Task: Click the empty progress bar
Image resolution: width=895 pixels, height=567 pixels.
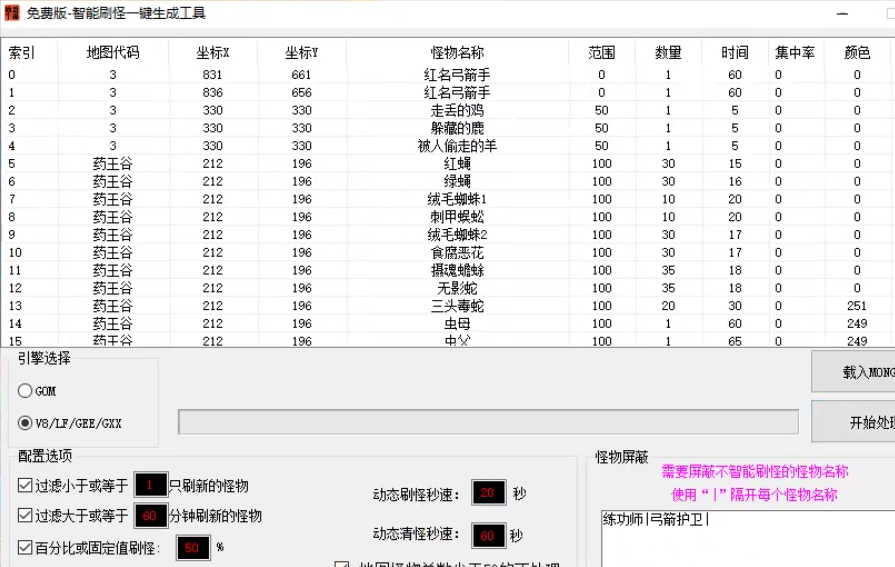Action: (488, 422)
